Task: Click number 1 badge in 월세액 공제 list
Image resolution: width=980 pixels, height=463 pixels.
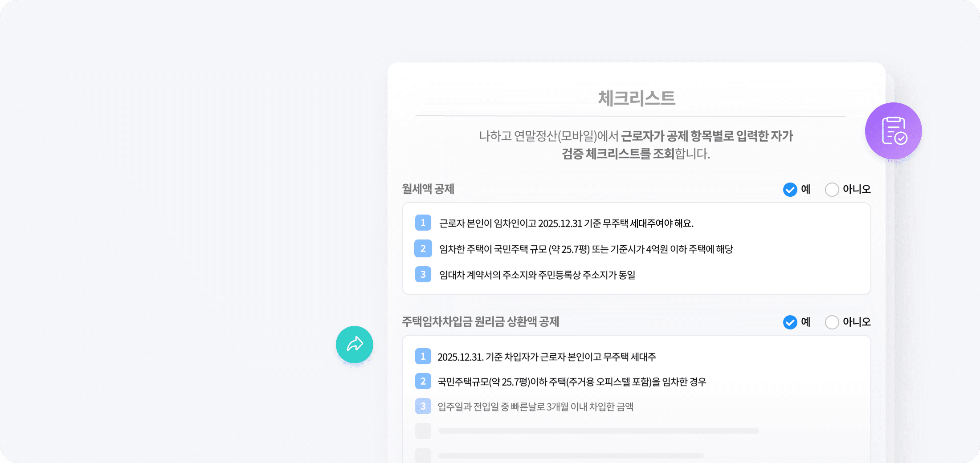Action: [423, 223]
